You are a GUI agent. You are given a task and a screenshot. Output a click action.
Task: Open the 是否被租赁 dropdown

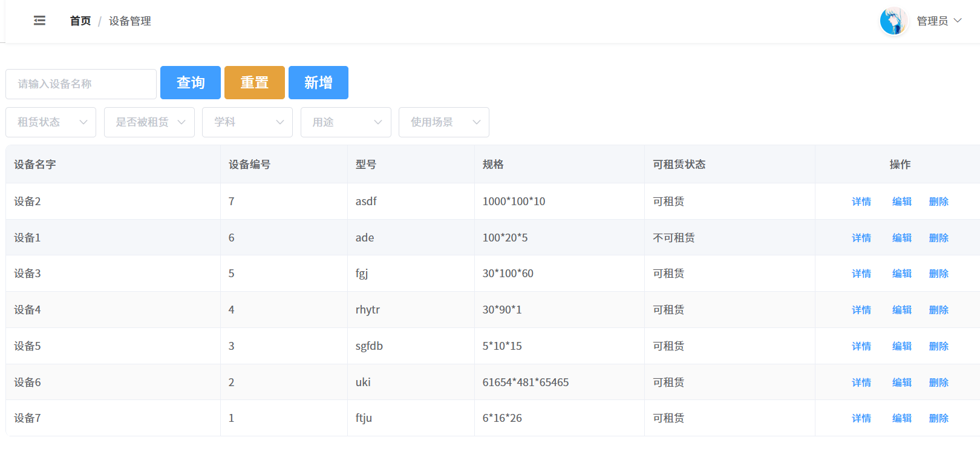click(149, 122)
